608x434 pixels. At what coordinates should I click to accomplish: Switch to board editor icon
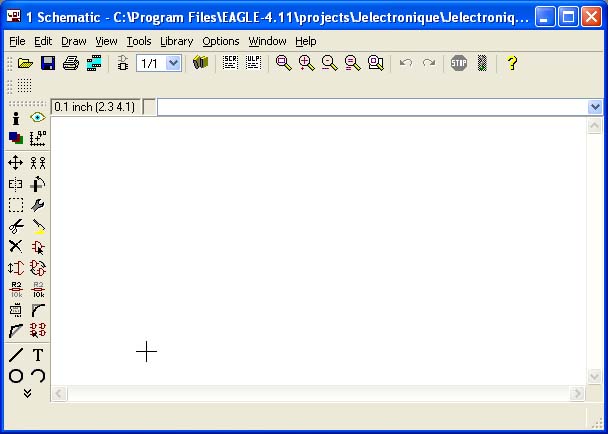pos(94,63)
